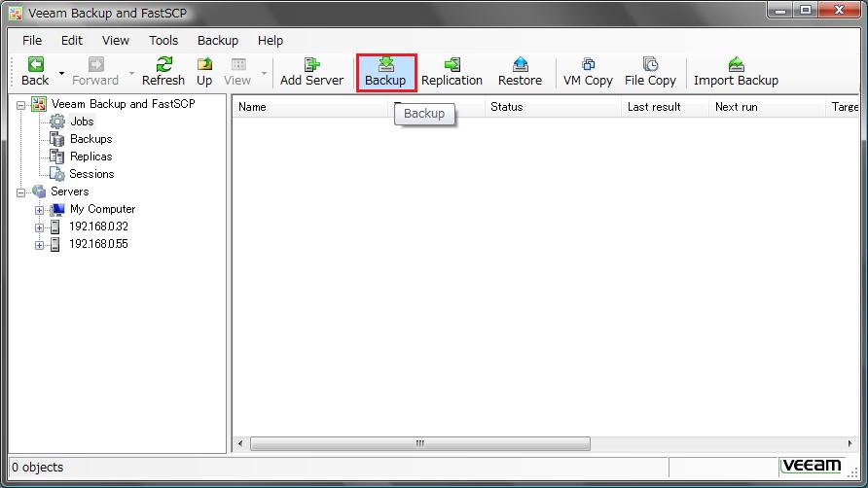
Task: Select the 192.168.0.32 text in the tree
Action: [x=98, y=227]
